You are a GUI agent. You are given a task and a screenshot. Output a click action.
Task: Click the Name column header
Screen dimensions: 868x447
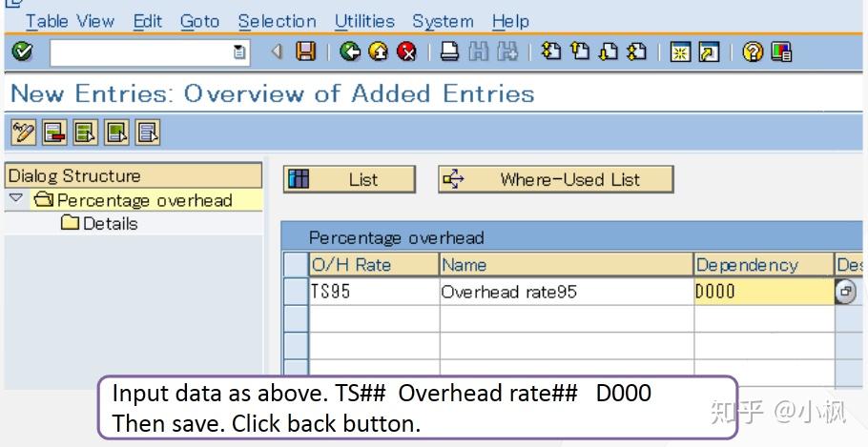[x=567, y=264]
